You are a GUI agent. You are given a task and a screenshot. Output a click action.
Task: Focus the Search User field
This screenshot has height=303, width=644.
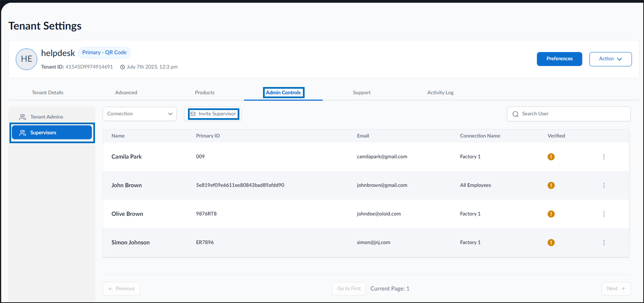tap(569, 114)
